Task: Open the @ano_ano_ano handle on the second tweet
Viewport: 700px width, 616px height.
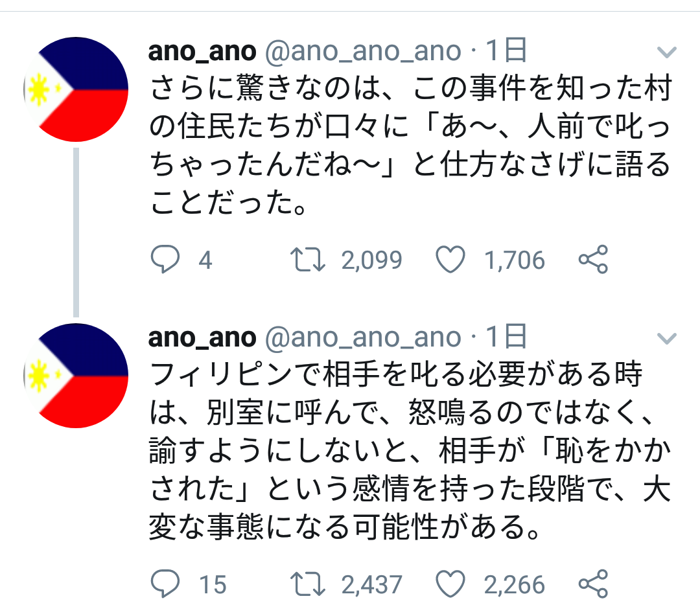Action: click(363, 337)
